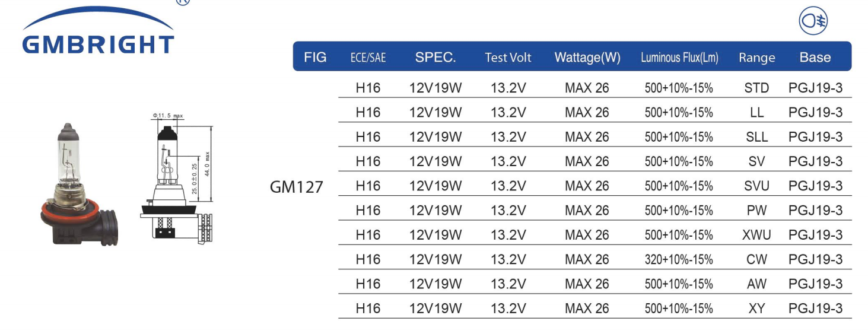
Task: Click the fog lamp icon above the table
Action: point(813,22)
